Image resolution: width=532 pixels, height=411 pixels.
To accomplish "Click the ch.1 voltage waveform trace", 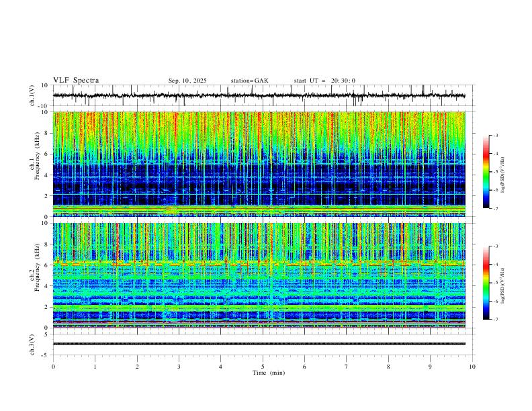I will (259, 95).
